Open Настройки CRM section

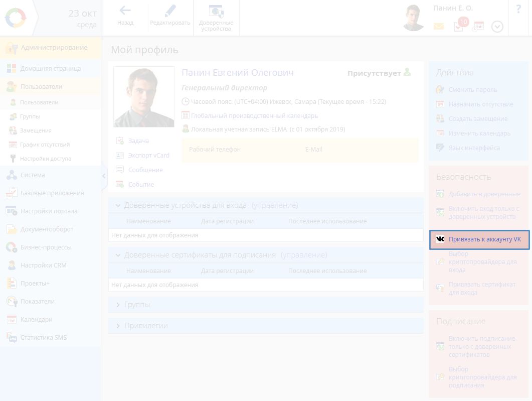(x=51, y=265)
